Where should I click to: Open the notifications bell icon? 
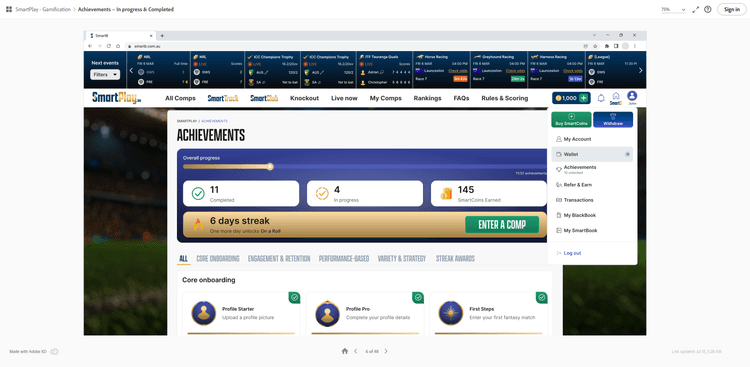[601, 98]
